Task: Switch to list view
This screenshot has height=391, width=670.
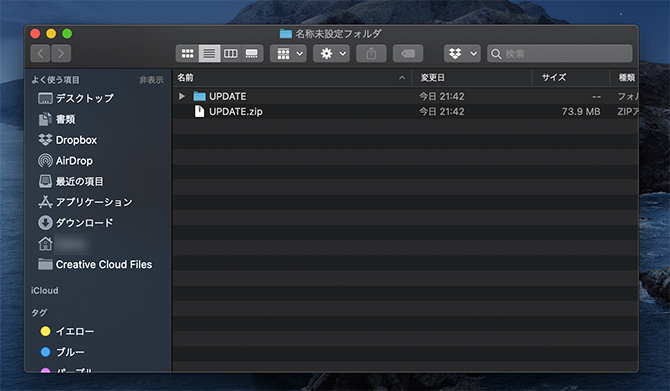Action: point(209,53)
